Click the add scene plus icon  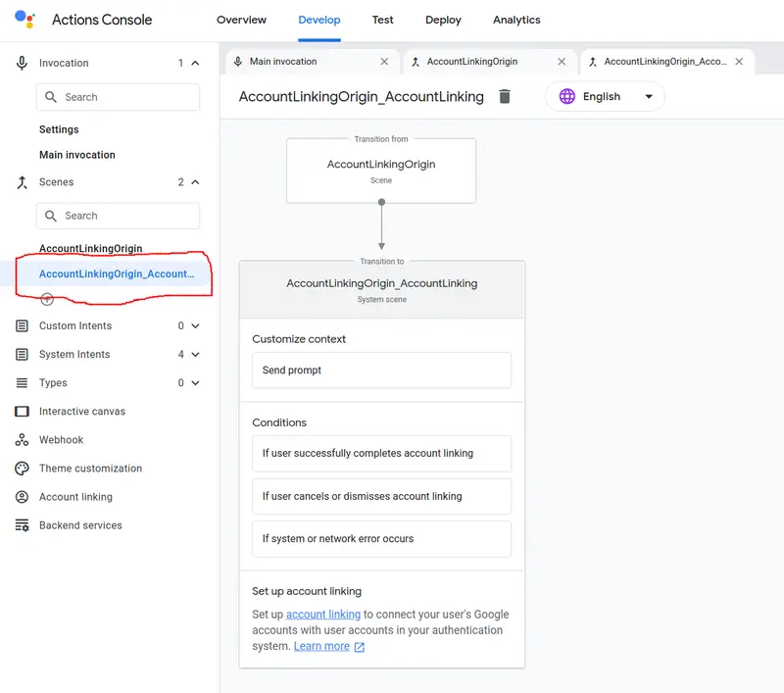(x=47, y=299)
